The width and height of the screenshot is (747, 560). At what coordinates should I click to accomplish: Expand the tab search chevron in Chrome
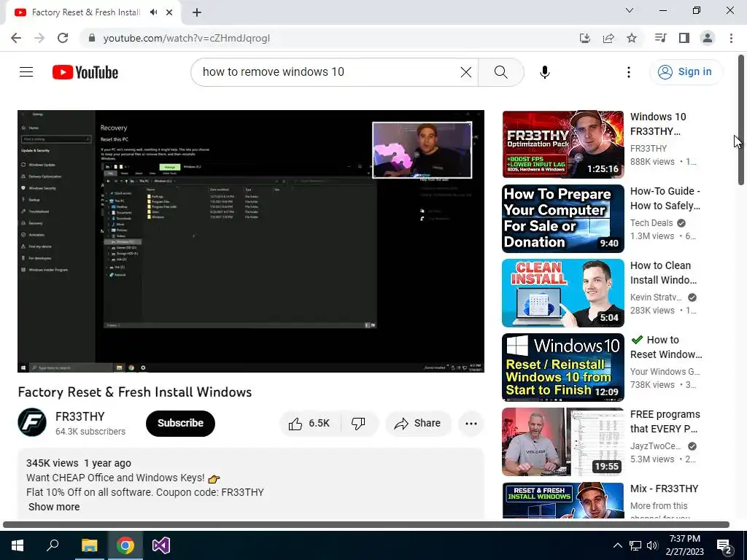point(630,10)
